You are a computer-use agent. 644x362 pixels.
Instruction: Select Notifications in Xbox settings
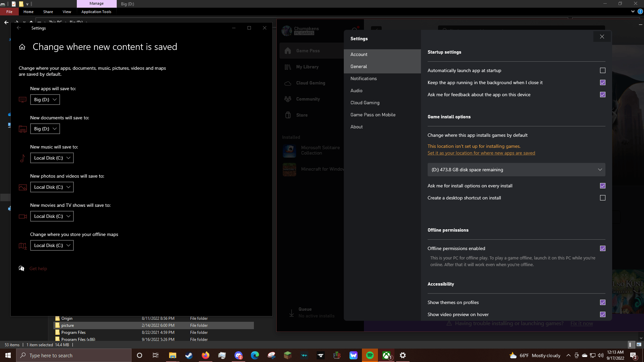364,78
